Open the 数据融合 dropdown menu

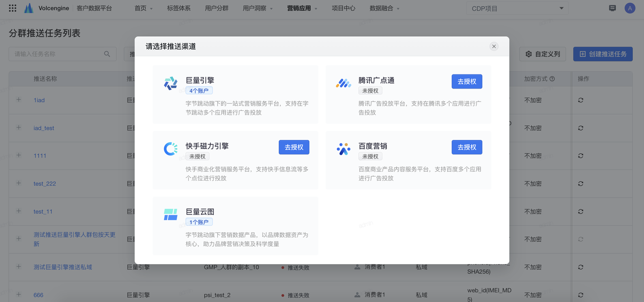click(384, 9)
